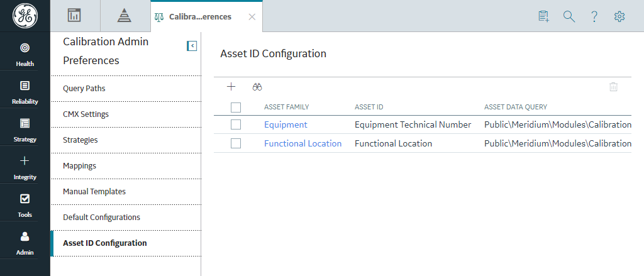This screenshot has width=644, height=276.
Task: Collapse the Calibration Admin Preferences panel
Action: pyautogui.click(x=192, y=46)
